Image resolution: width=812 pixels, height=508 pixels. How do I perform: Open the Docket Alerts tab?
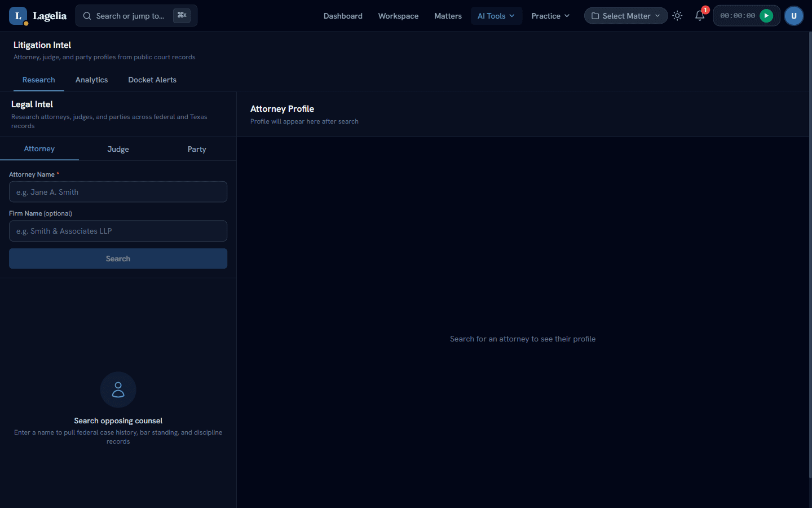coord(152,80)
